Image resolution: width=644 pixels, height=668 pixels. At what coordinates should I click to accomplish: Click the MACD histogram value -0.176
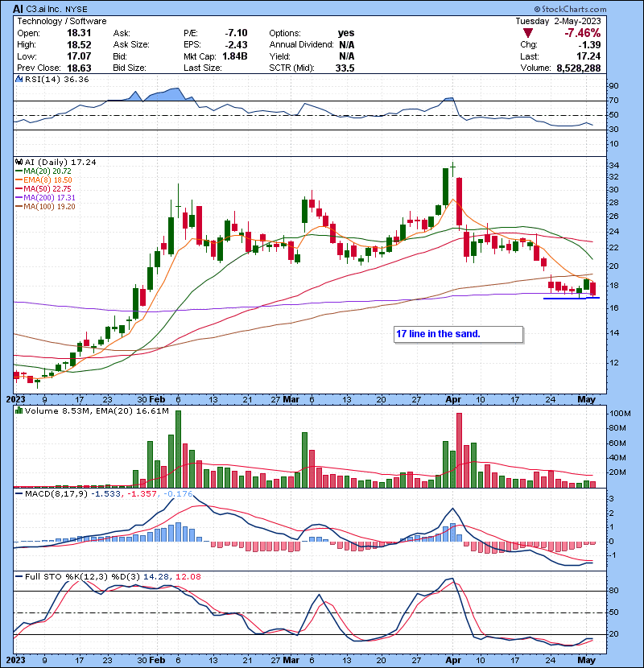[178, 494]
